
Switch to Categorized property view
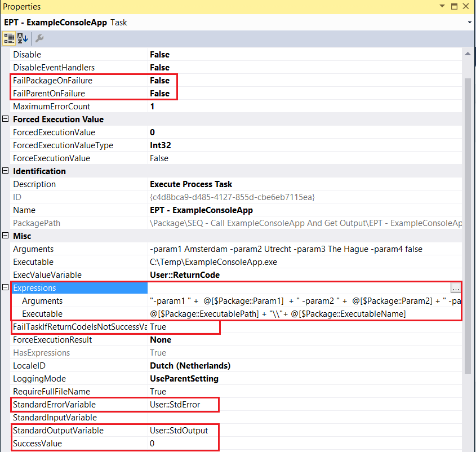pyautogui.click(x=9, y=38)
